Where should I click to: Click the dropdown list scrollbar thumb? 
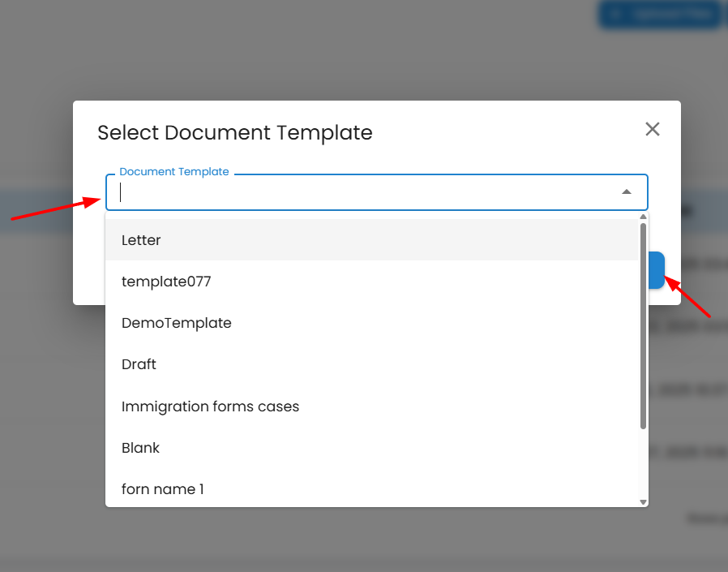(x=644, y=325)
